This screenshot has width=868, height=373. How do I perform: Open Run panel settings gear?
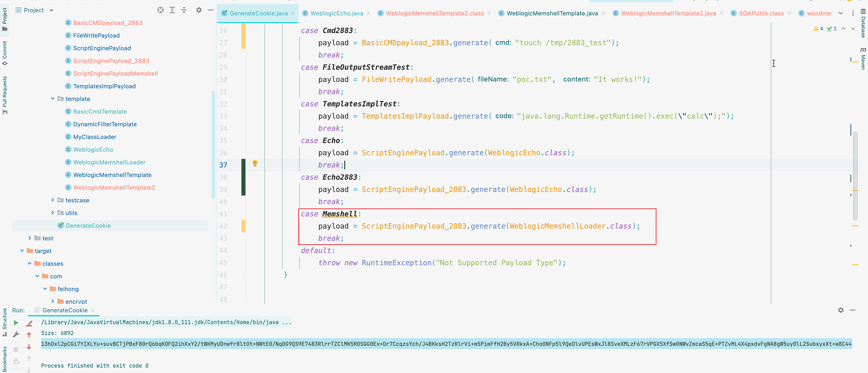[841, 310]
